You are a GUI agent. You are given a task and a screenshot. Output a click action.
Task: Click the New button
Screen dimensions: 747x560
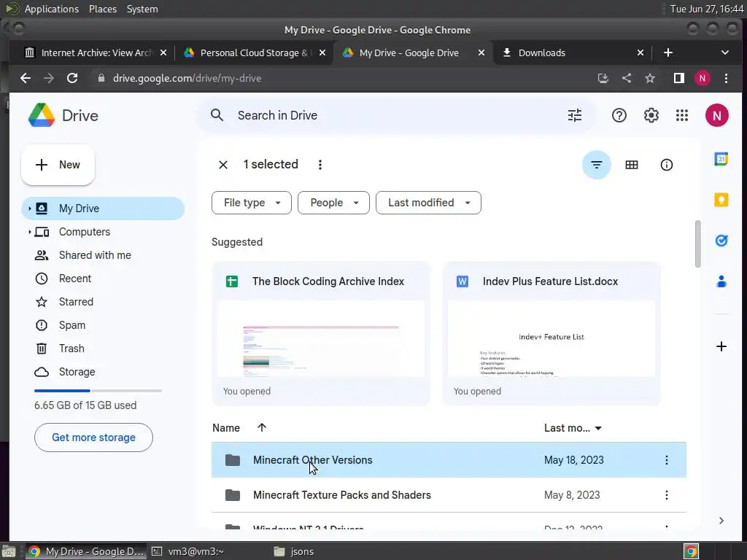[58, 165]
